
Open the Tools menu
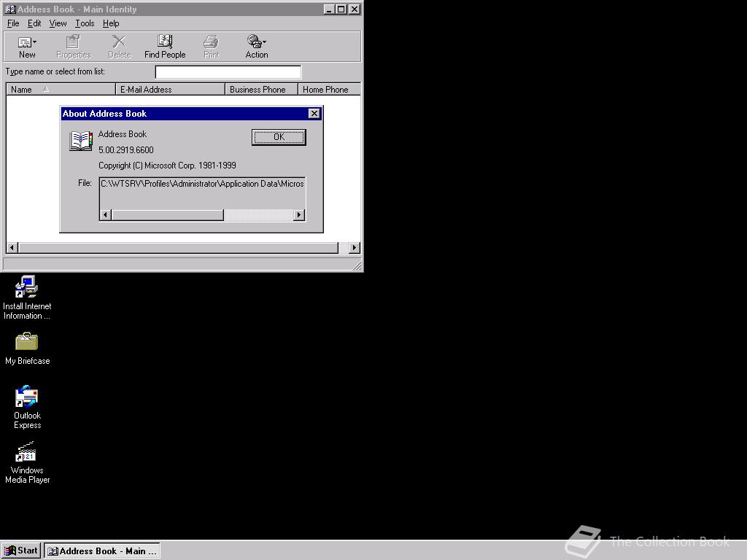click(x=85, y=23)
